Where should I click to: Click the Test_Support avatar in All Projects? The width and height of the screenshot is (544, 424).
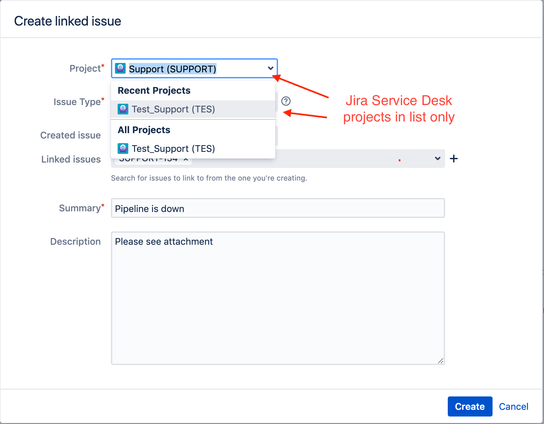[x=123, y=149]
